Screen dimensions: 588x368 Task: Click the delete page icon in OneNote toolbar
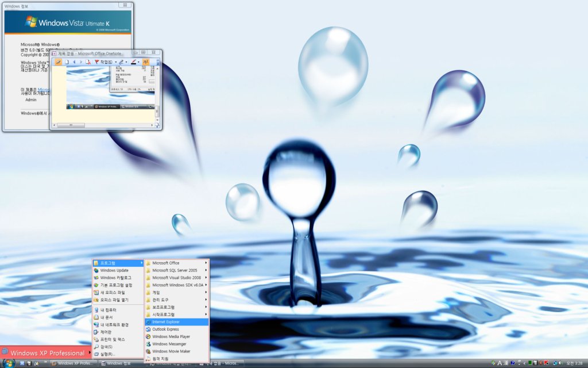coord(88,62)
